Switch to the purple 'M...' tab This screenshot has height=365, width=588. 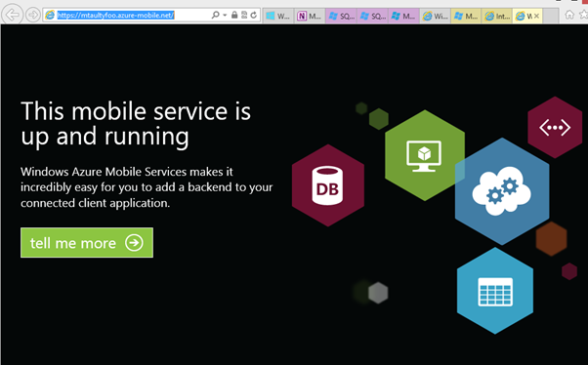pyautogui.click(x=403, y=16)
